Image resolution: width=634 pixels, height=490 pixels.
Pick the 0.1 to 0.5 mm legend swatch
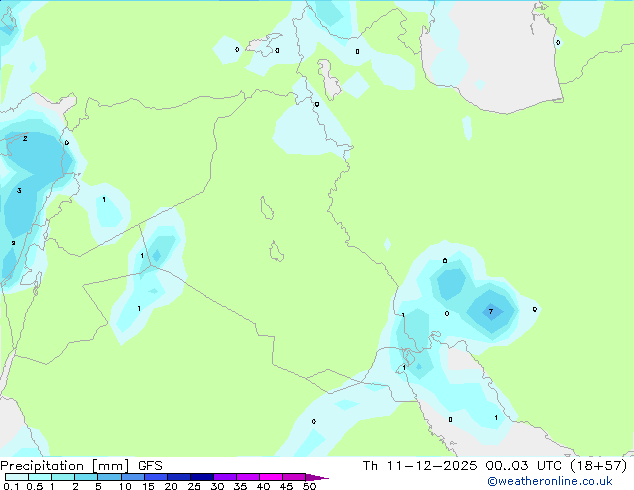(x=17, y=477)
